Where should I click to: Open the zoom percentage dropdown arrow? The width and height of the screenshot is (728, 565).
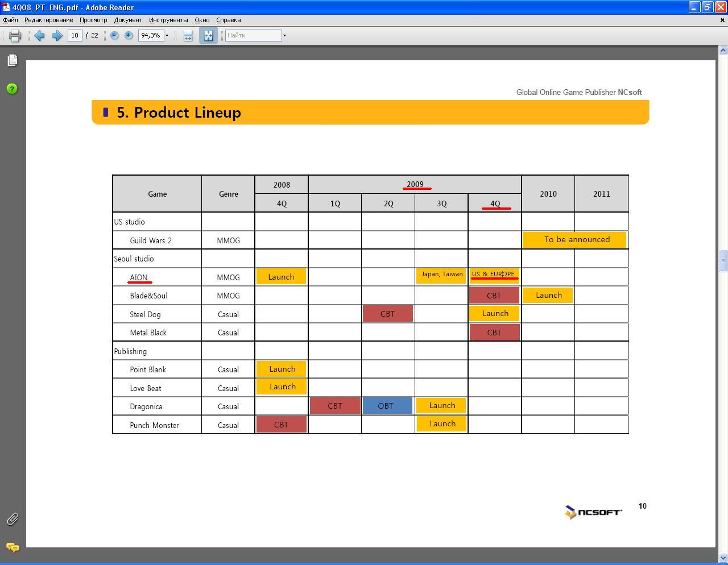pyautogui.click(x=167, y=35)
